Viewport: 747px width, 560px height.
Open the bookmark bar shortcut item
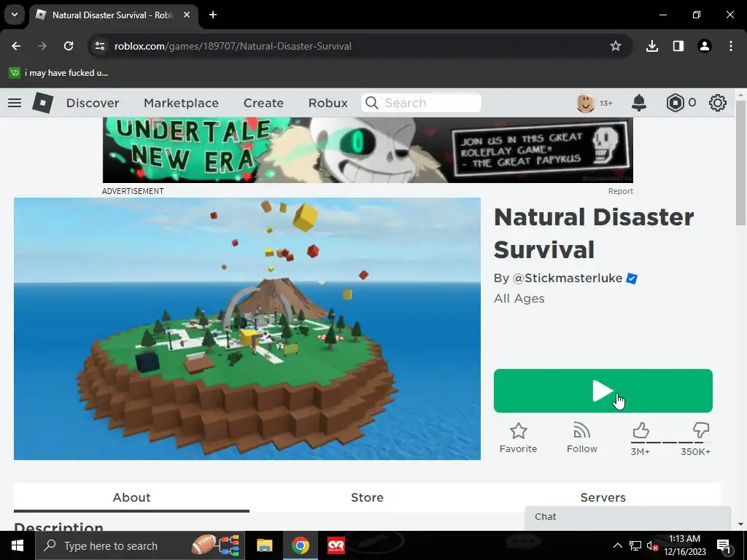tap(58, 73)
